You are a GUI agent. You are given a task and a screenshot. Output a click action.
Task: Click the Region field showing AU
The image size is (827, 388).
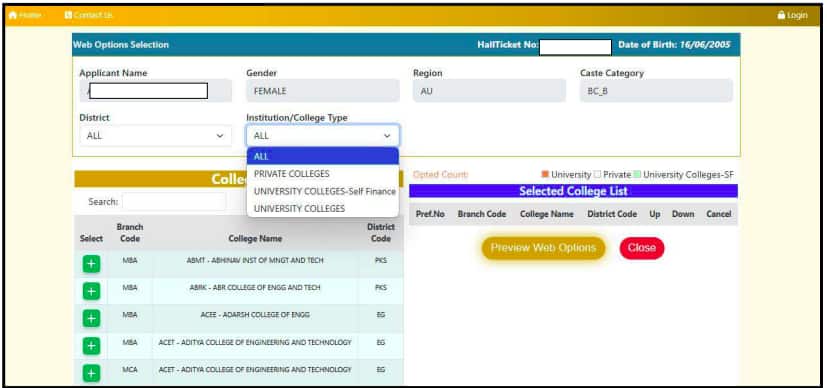point(489,91)
